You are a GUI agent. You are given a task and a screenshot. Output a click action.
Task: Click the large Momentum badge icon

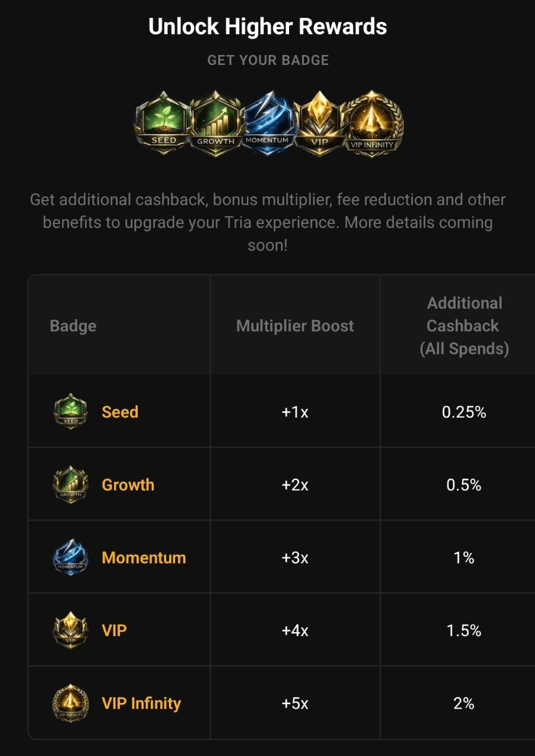click(x=267, y=123)
